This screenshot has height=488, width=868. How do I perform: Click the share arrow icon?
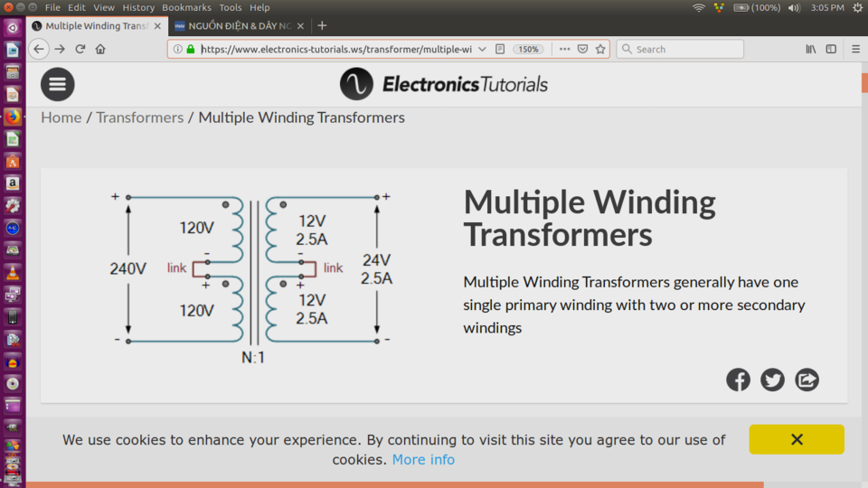tap(807, 380)
